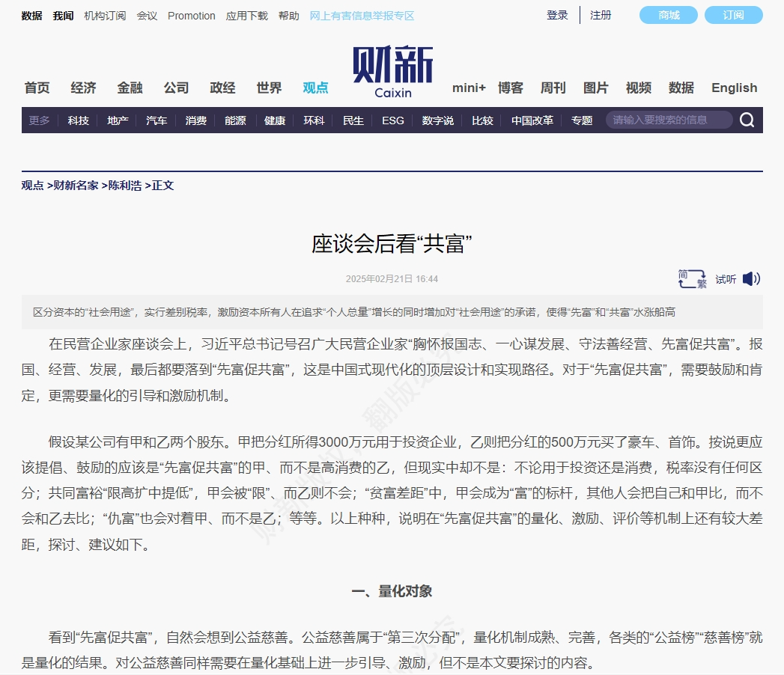This screenshot has height=675, width=784.
Task: Switch to the 首页 tab
Action: click(x=37, y=88)
